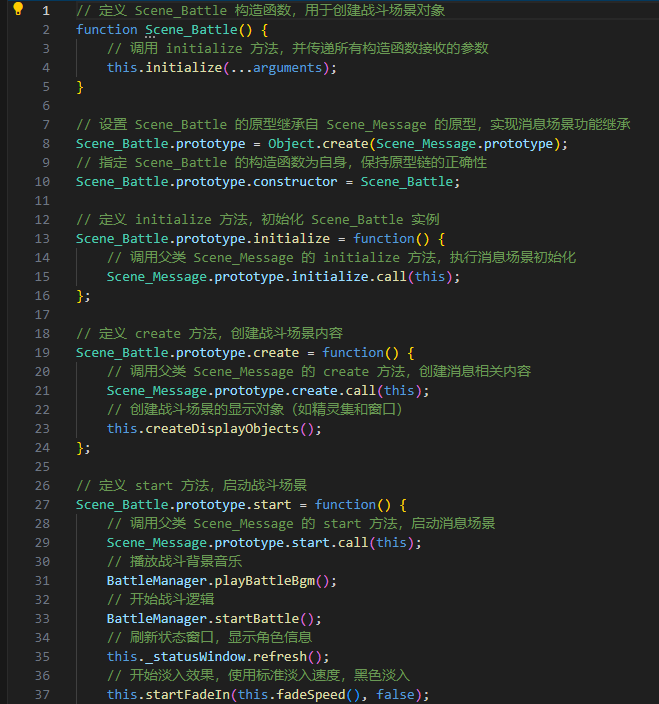
Task: Click 'initialize' in line 13 assignment
Action: 291,239
